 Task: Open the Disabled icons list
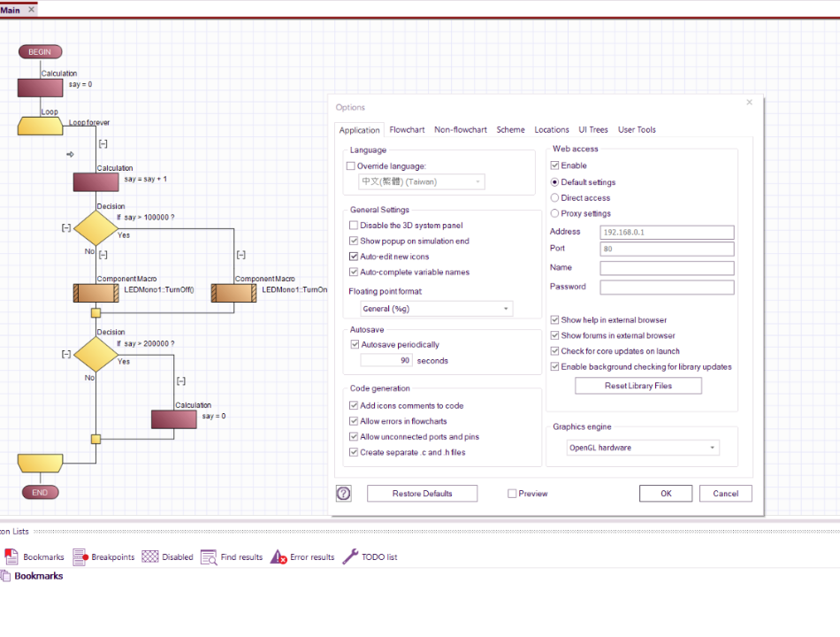168,557
